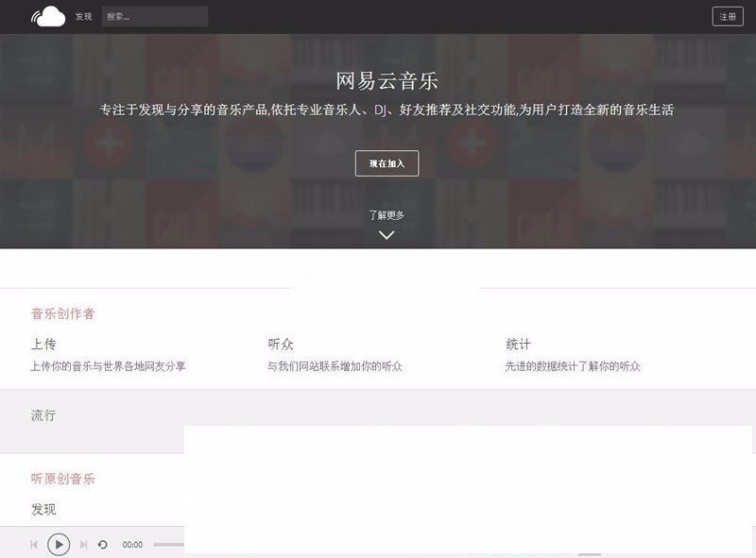Click text 与我们网站联系增加你的听众
This screenshot has width=756, height=558.
pos(335,366)
